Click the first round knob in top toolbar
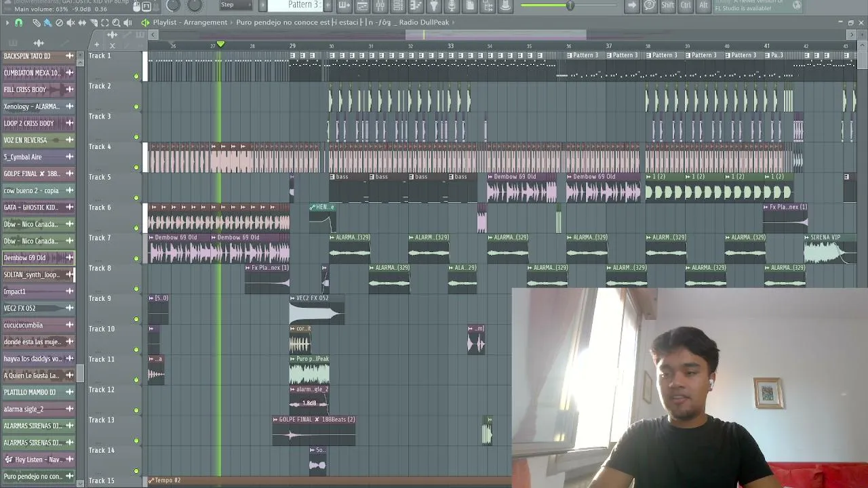This screenshot has width=868, height=488. 173,5
